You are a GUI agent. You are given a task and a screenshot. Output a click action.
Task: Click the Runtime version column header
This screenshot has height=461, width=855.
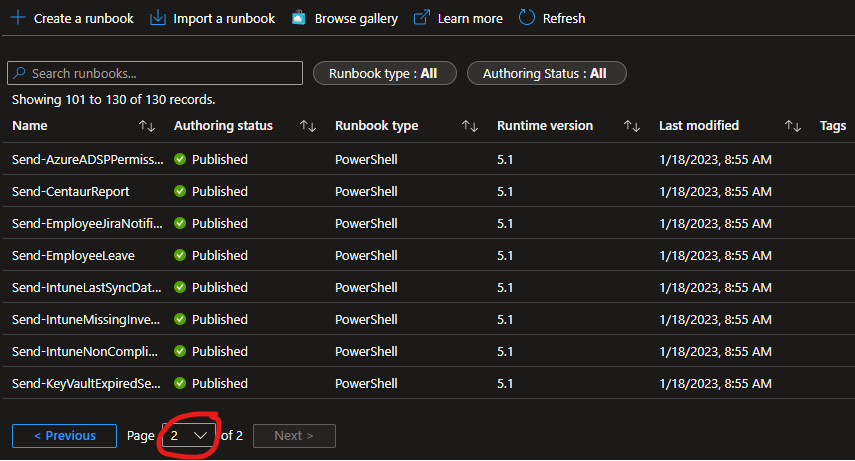(545, 126)
